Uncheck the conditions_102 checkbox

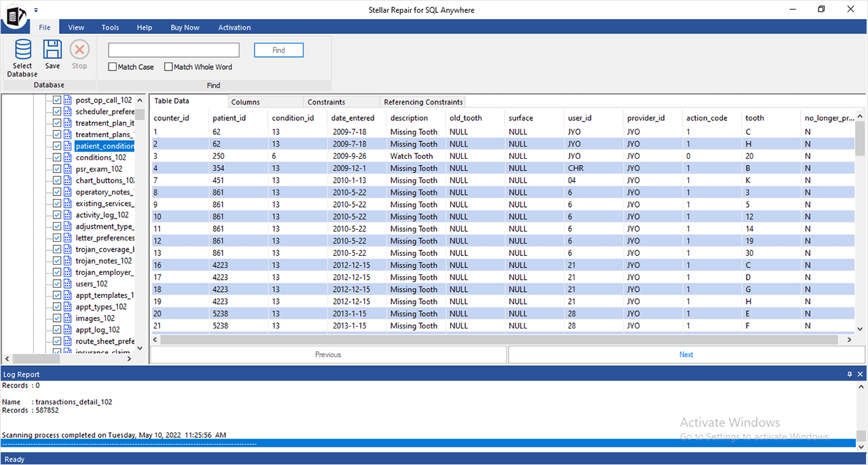[57, 157]
